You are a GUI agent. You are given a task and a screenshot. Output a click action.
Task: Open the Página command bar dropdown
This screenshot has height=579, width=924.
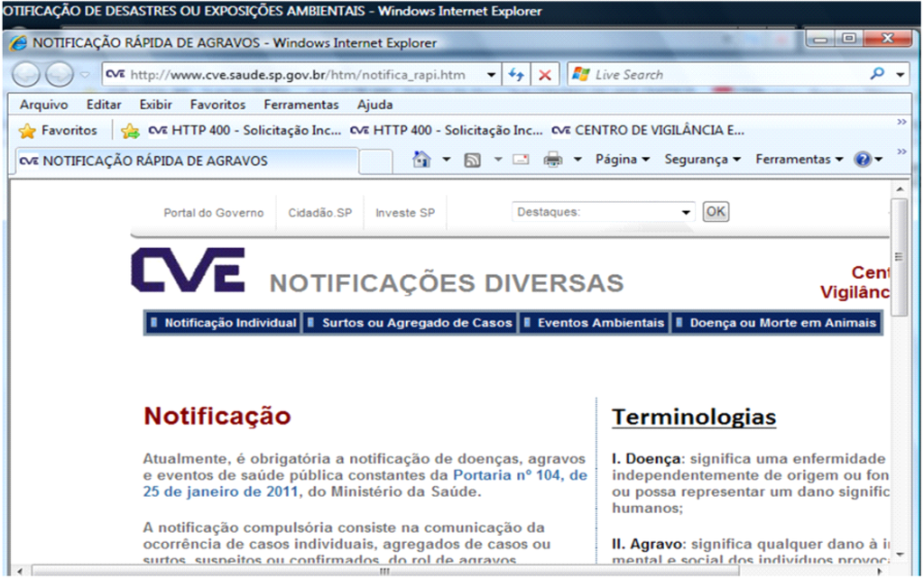pos(623,159)
